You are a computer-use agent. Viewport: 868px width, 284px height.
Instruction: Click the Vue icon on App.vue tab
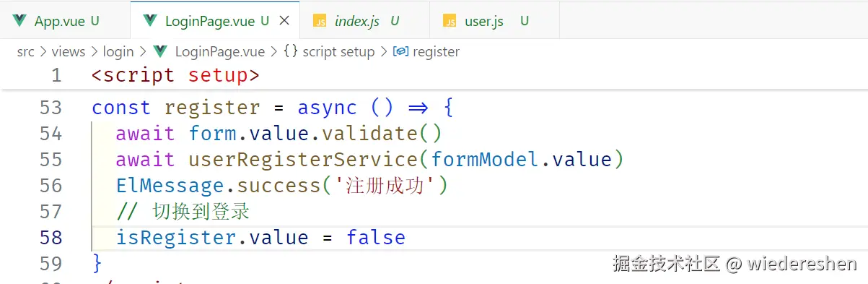pyautogui.click(x=19, y=21)
